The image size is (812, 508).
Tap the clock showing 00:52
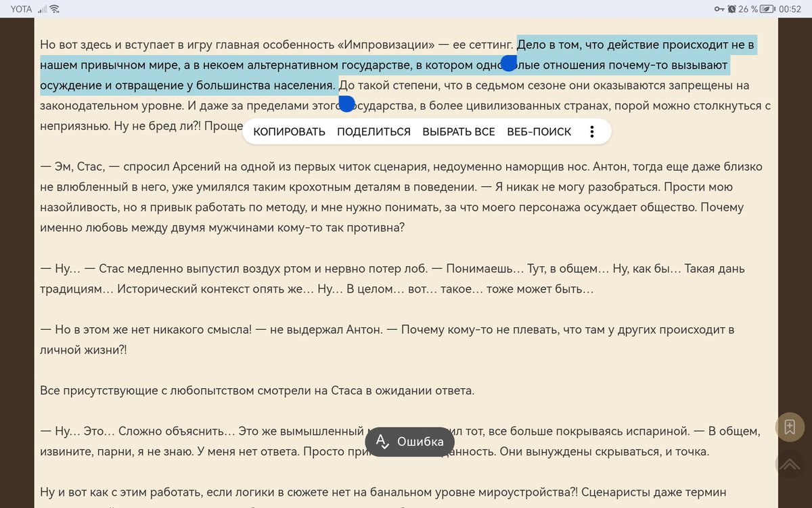pos(790,9)
